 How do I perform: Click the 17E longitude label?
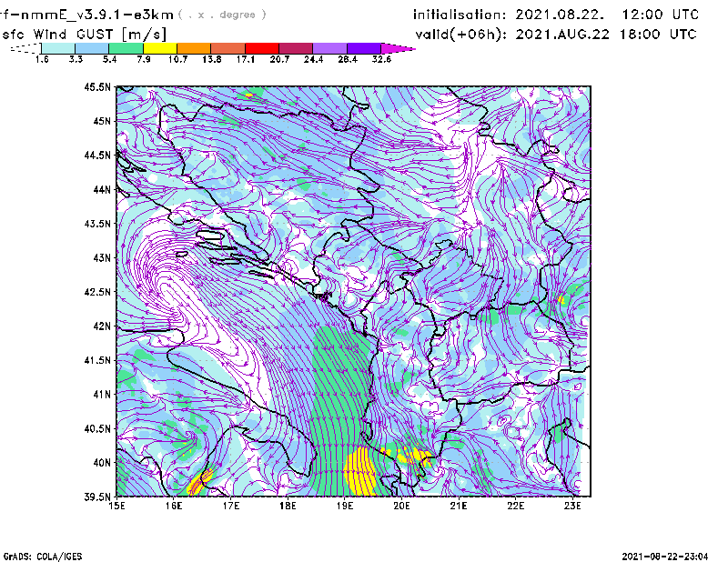point(231,506)
